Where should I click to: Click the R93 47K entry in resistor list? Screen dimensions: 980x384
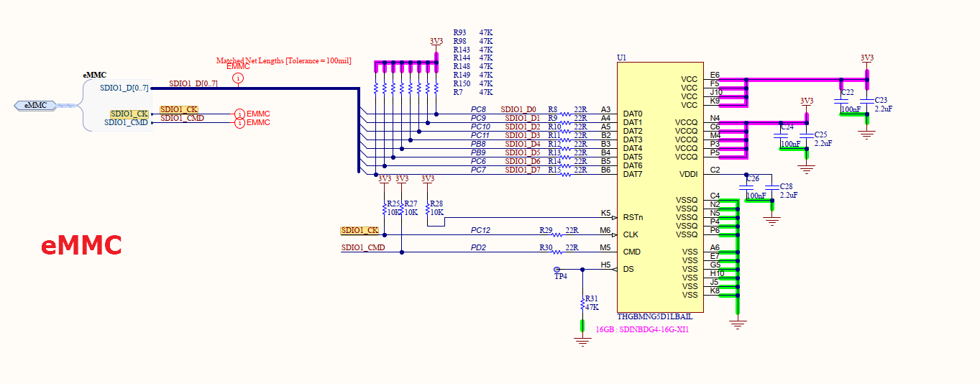point(473,32)
